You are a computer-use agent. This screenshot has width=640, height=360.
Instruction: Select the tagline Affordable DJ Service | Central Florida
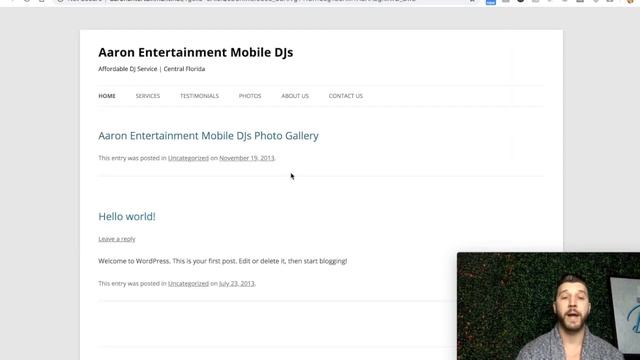point(151,69)
